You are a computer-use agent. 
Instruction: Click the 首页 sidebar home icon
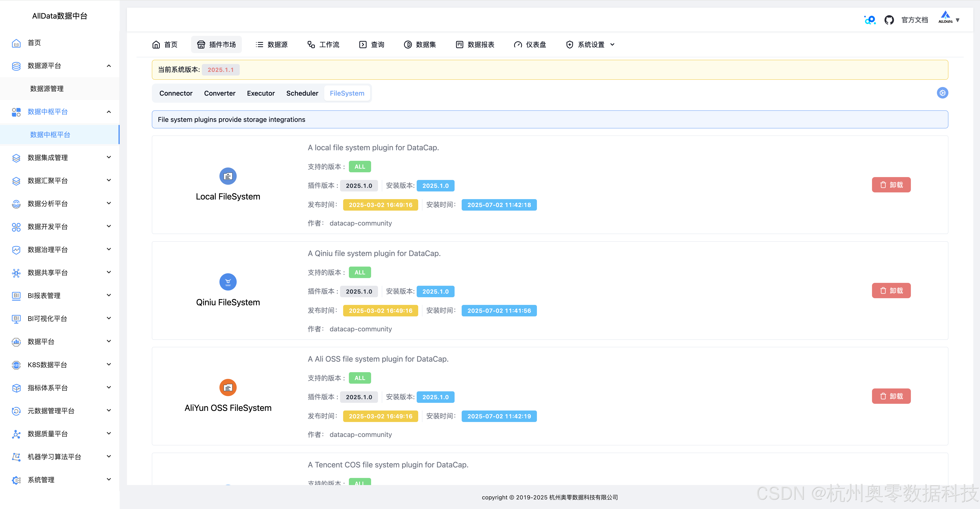(16, 43)
